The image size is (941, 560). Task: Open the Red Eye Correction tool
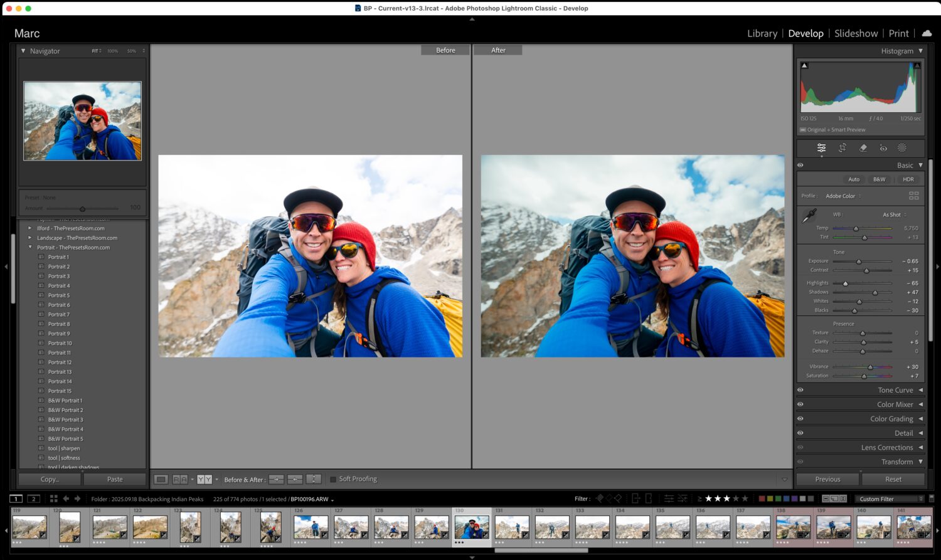click(x=883, y=148)
